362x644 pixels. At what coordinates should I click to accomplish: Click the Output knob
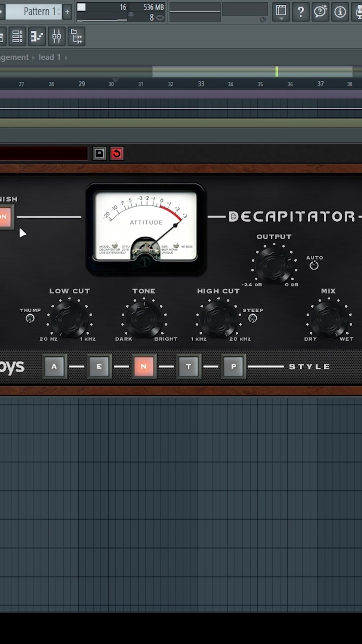[x=274, y=265]
